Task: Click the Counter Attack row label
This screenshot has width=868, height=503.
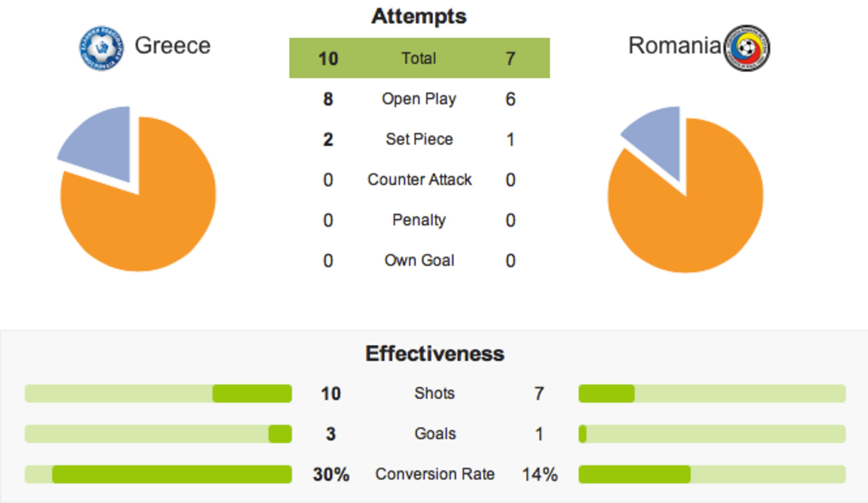Action: [419, 179]
